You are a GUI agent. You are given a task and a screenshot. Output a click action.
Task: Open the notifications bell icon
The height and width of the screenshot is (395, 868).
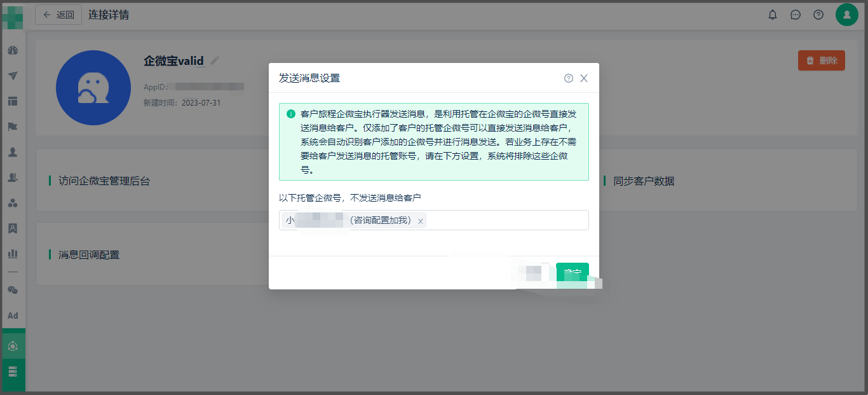(x=773, y=15)
